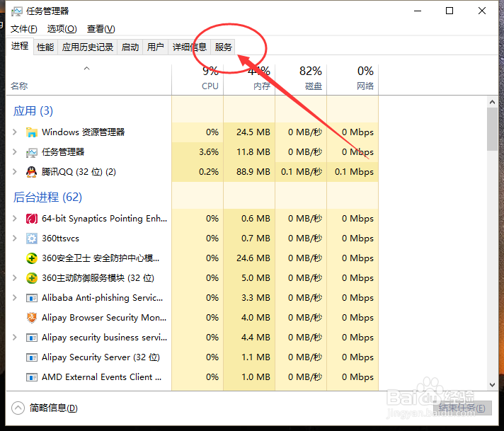Select the 360安全卫士 安全防护中心 name

101,258
